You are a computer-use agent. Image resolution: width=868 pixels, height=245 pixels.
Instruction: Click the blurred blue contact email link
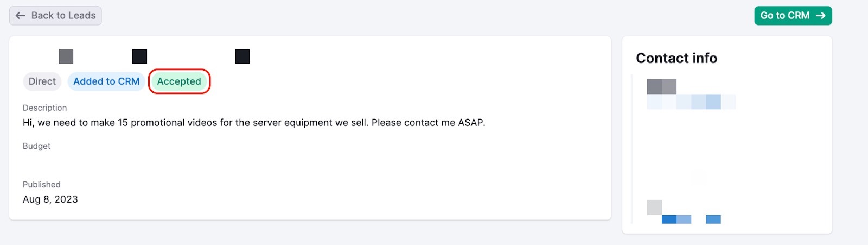(x=691, y=102)
